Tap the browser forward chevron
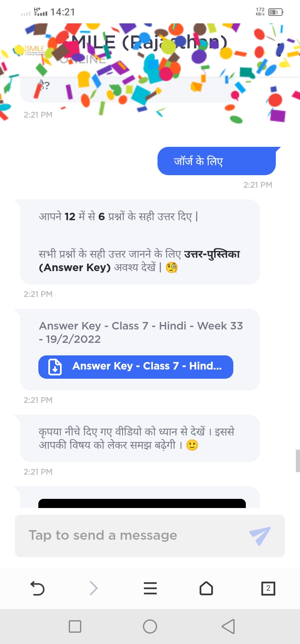The image size is (300, 644). (94, 589)
